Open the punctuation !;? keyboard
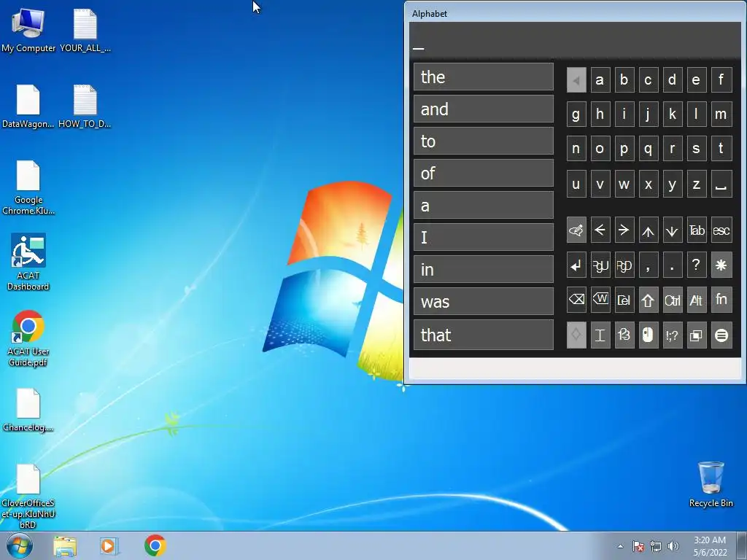Viewport: 747px width, 560px height. 672,335
